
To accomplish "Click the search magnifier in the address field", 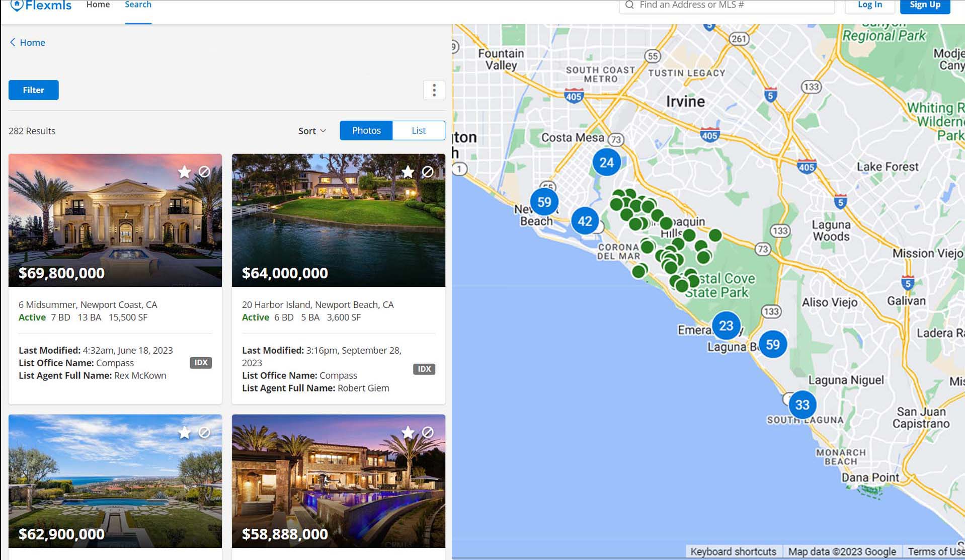I will pos(628,5).
